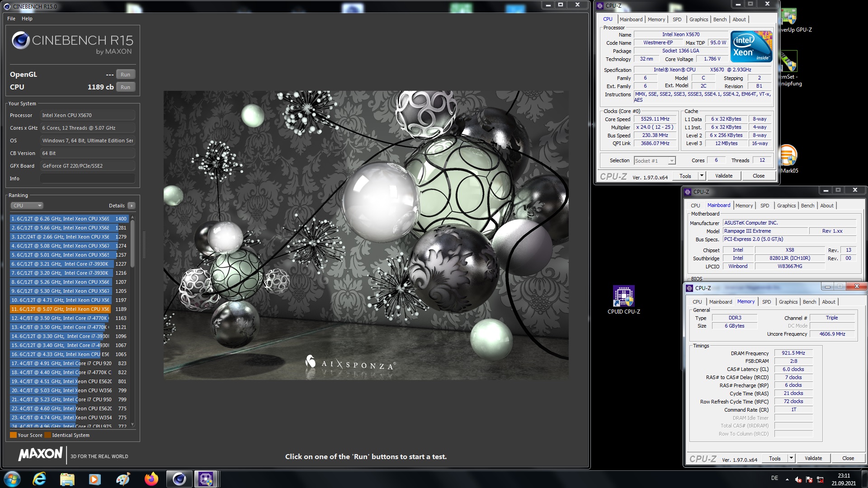The image size is (868, 488).
Task: Click Validate in the top CPU-Z window
Action: point(724,176)
